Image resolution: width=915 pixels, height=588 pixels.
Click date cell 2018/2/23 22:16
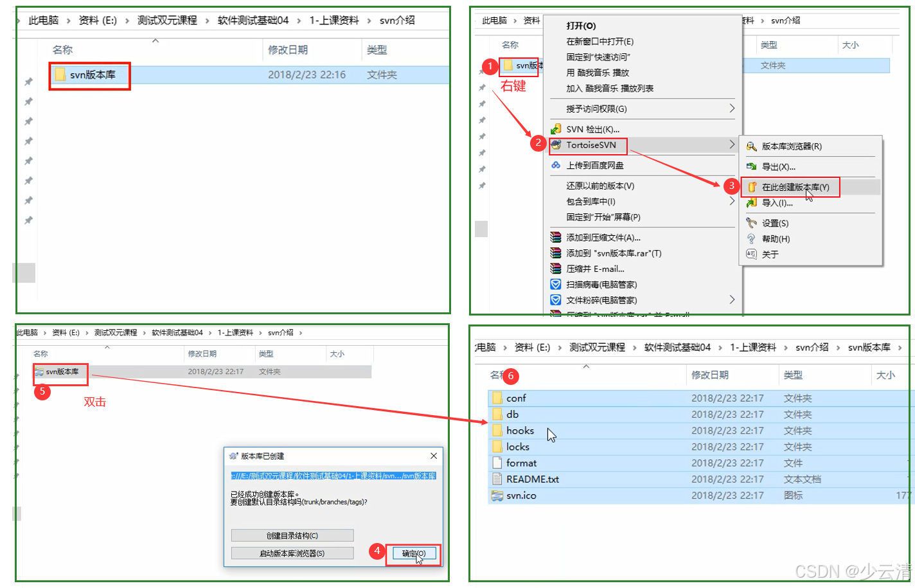click(306, 75)
